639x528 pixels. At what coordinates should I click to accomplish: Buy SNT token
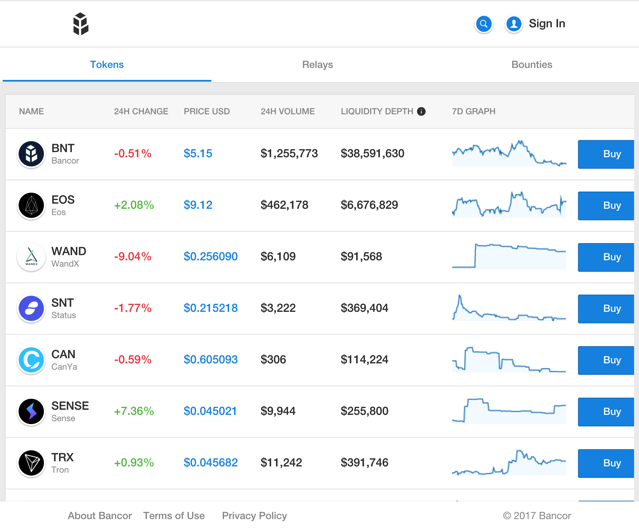coord(606,308)
